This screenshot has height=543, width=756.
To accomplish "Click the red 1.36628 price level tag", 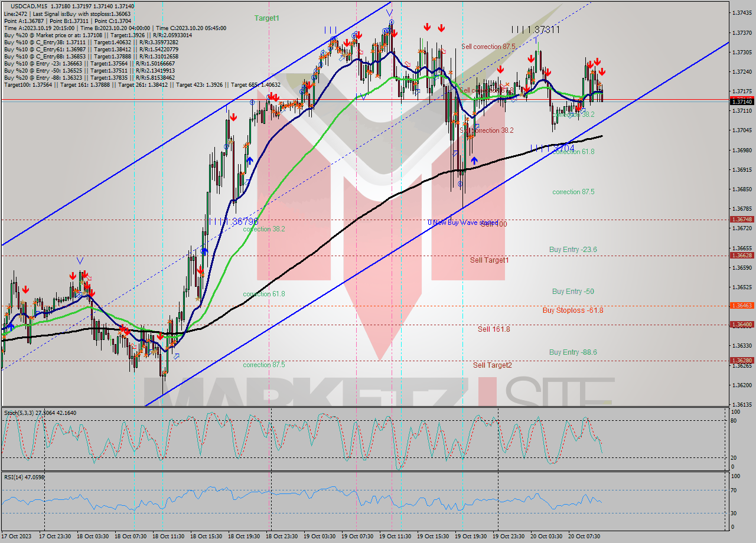I will pyautogui.click(x=742, y=256).
